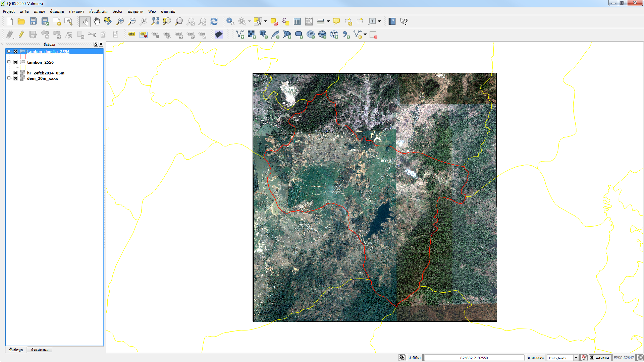Click the Add WMS Layer globe icon
The image size is (644, 362).
(x=311, y=35)
